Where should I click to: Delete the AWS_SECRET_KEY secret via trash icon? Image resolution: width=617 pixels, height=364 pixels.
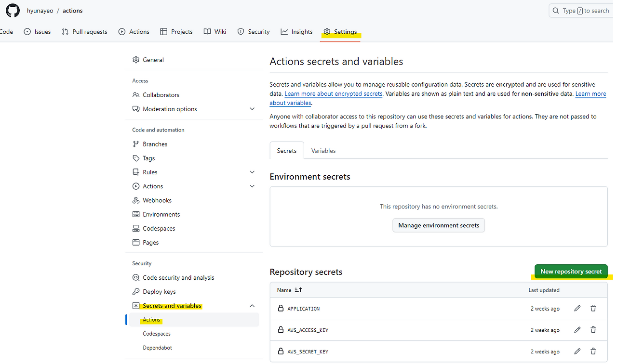(593, 351)
